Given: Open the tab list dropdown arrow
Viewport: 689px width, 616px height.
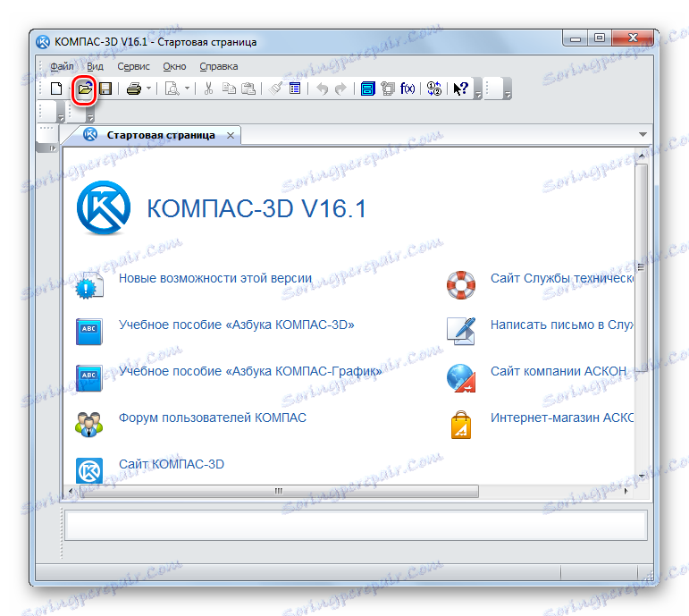Looking at the screenshot, I should click(x=643, y=134).
